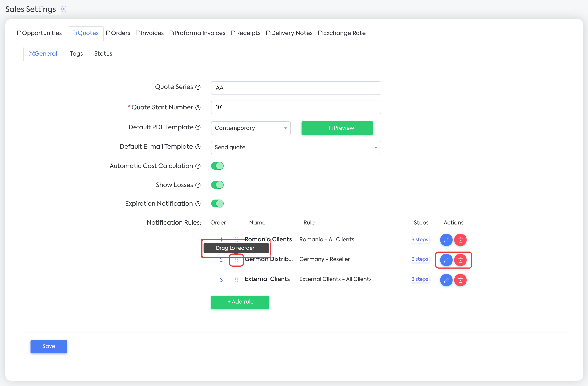588x386 pixels.
Task: Open the Default E-mail Template dropdown
Action: coord(296,148)
